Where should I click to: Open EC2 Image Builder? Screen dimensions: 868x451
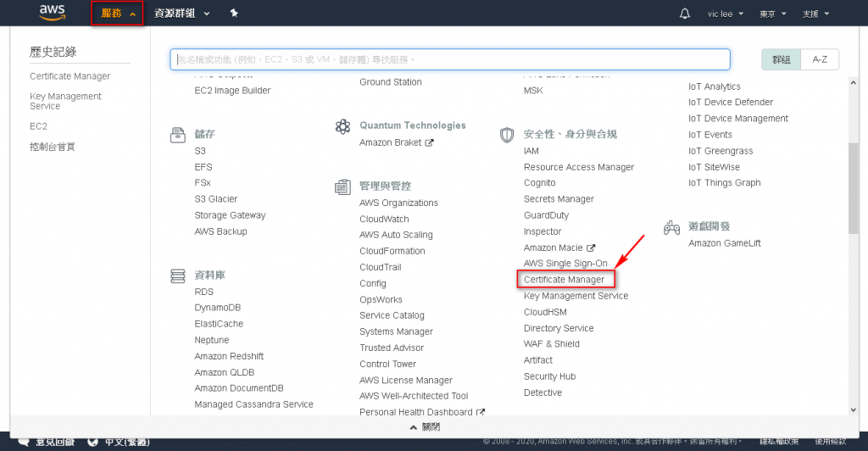232,90
